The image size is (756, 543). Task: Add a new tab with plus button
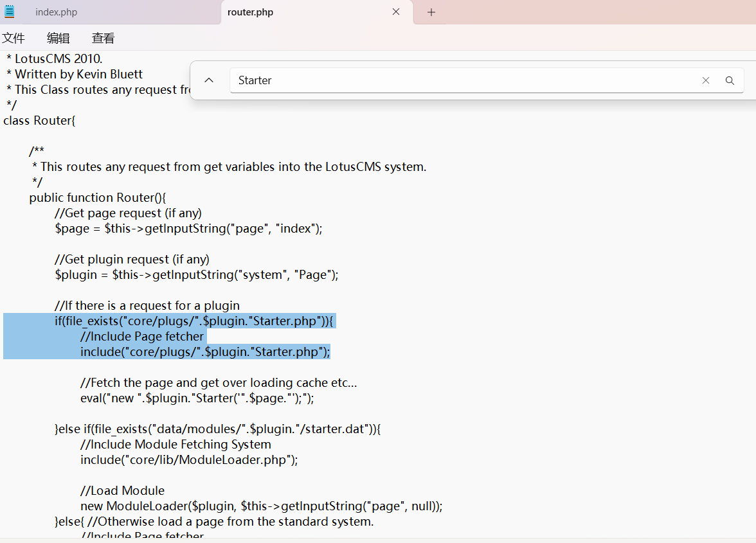tap(431, 12)
